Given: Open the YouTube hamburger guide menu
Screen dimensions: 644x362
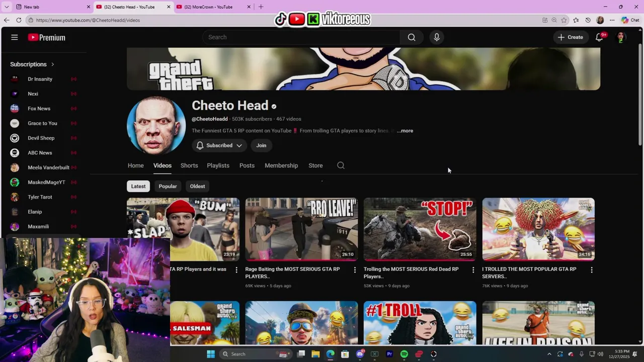Looking at the screenshot, I should [x=15, y=37].
